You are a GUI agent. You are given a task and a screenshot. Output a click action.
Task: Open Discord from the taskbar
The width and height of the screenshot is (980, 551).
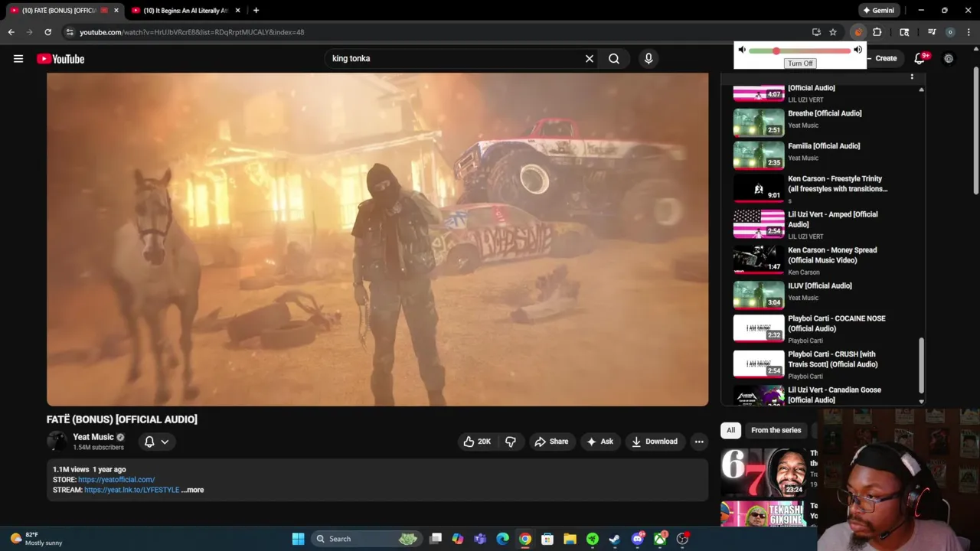tap(638, 539)
